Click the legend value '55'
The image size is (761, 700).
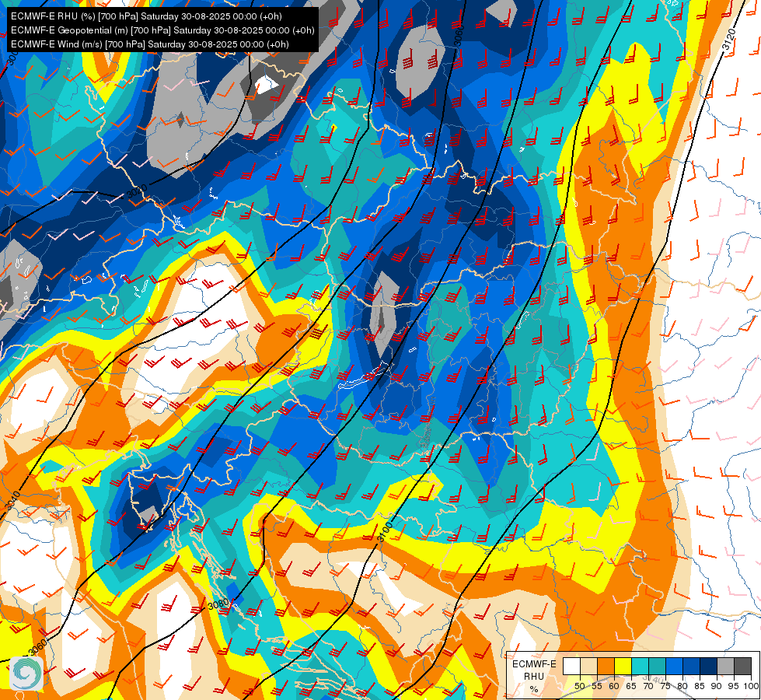pos(596,687)
